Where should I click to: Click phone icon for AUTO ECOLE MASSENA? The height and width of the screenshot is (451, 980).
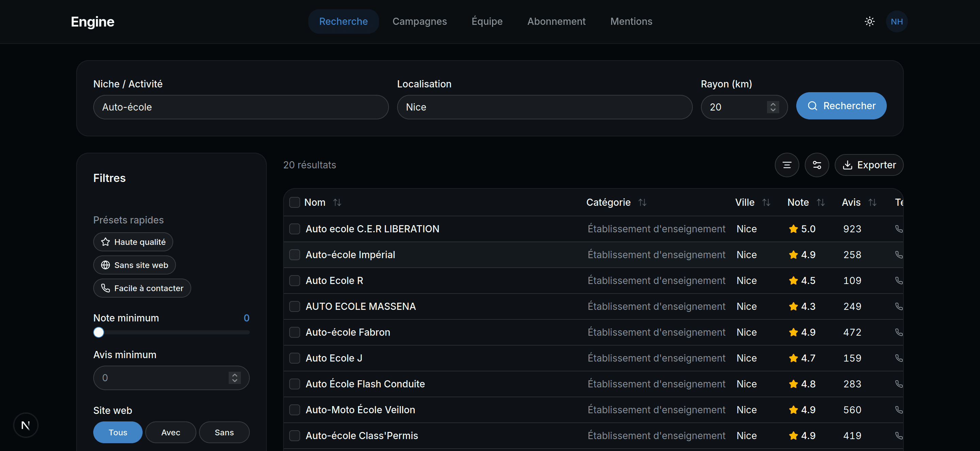point(899,306)
